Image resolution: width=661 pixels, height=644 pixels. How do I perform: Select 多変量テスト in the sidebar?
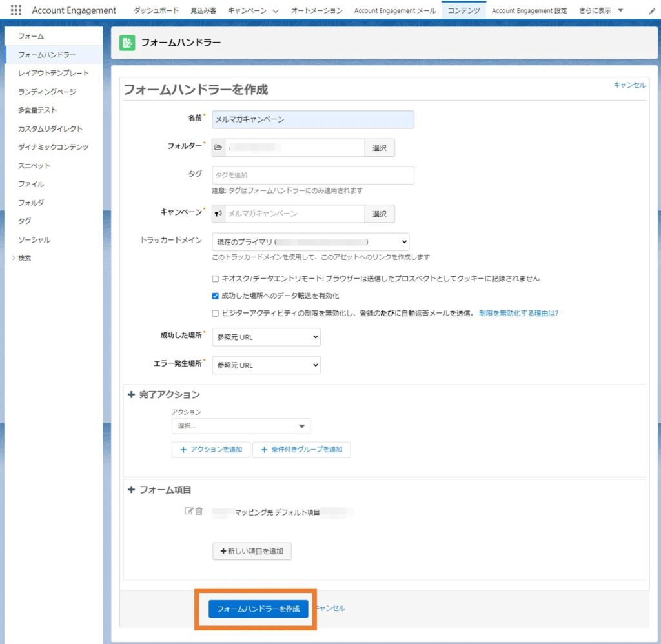point(37,110)
